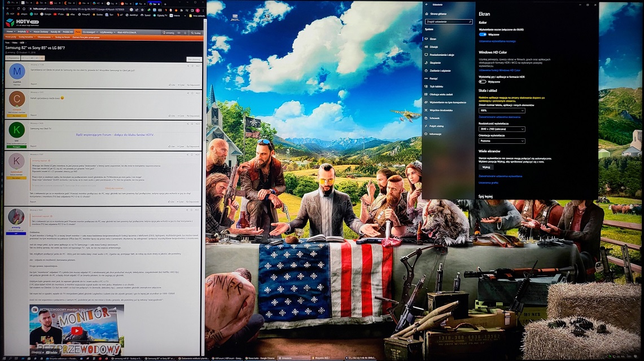
Task: Open Ustawienia funkcji Windows HD Color link
Action: point(500,71)
